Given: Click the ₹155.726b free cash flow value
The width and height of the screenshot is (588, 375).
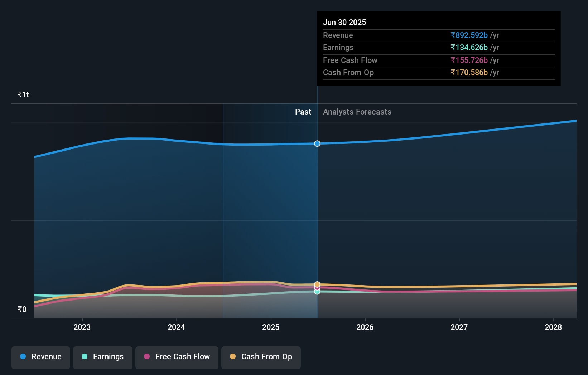Looking at the screenshot, I should click(x=469, y=60).
